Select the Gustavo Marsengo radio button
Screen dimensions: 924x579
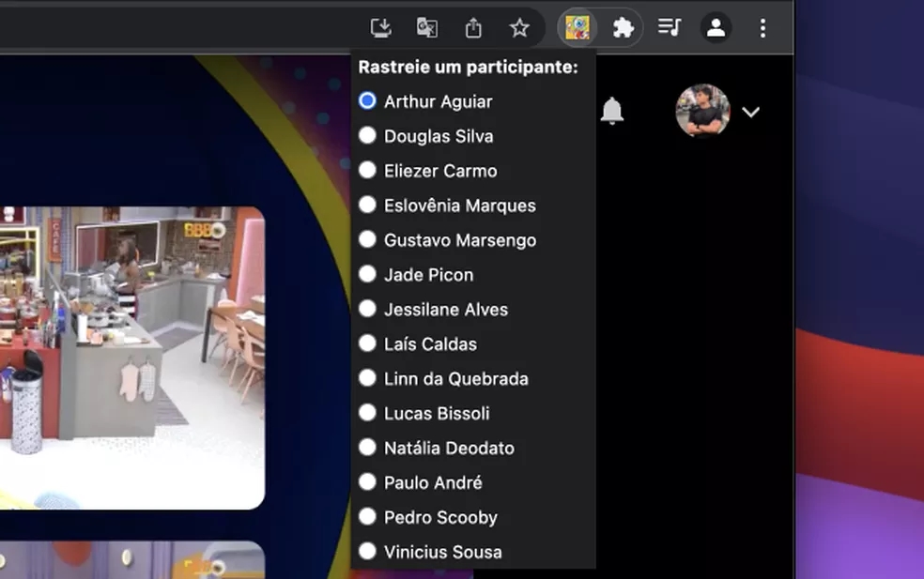click(x=367, y=239)
